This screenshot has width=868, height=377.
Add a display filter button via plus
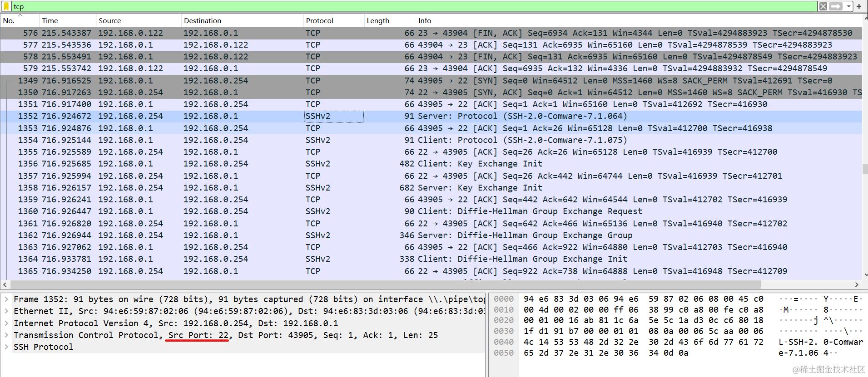point(859,6)
